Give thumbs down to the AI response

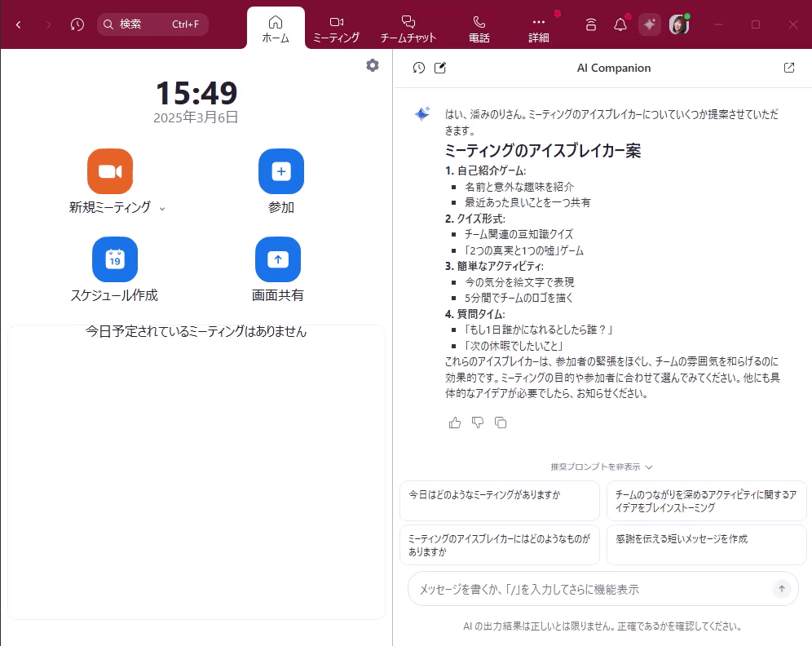pyautogui.click(x=478, y=423)
